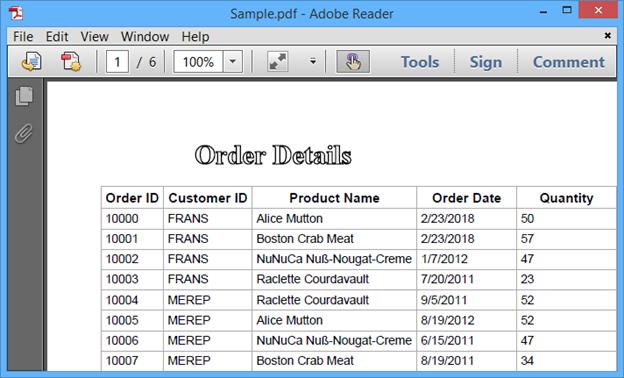624x378 pixels.
Task: Click the total page count 6
Action: 152,62
